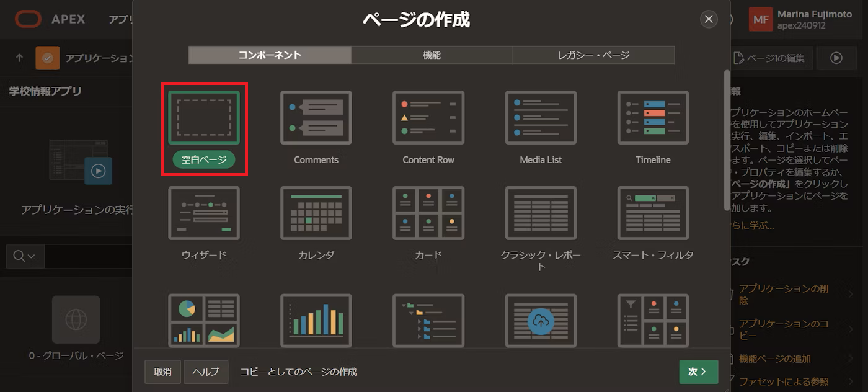Select the カレンダ page type icon
Viewport: 868px width, 392px height.
coord(316,213)
